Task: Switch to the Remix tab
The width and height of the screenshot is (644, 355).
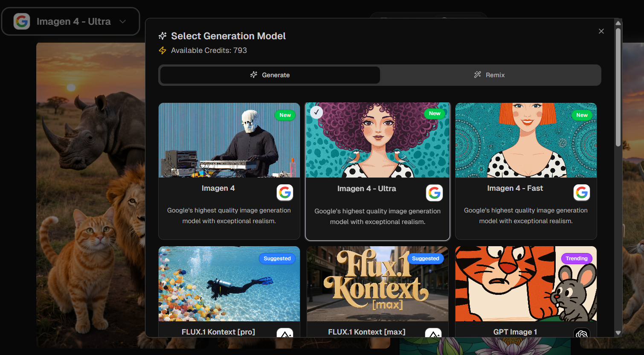Action: coord(490,75)
